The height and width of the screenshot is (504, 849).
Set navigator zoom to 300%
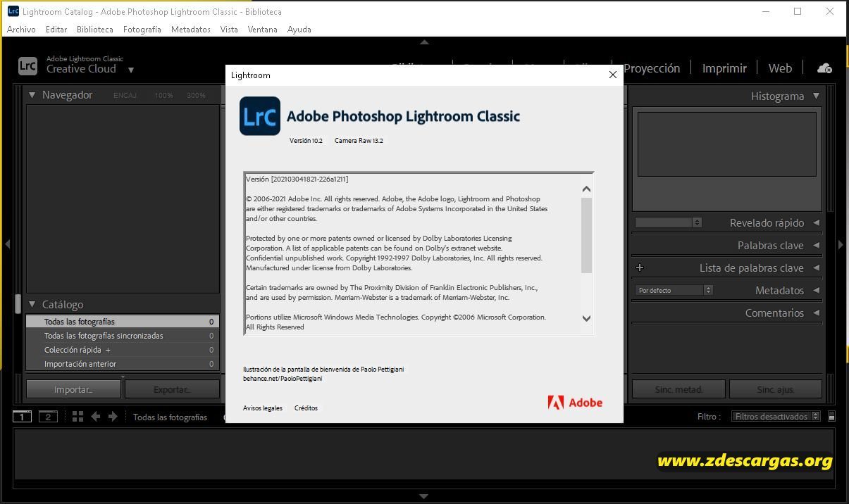coord(196,95)
